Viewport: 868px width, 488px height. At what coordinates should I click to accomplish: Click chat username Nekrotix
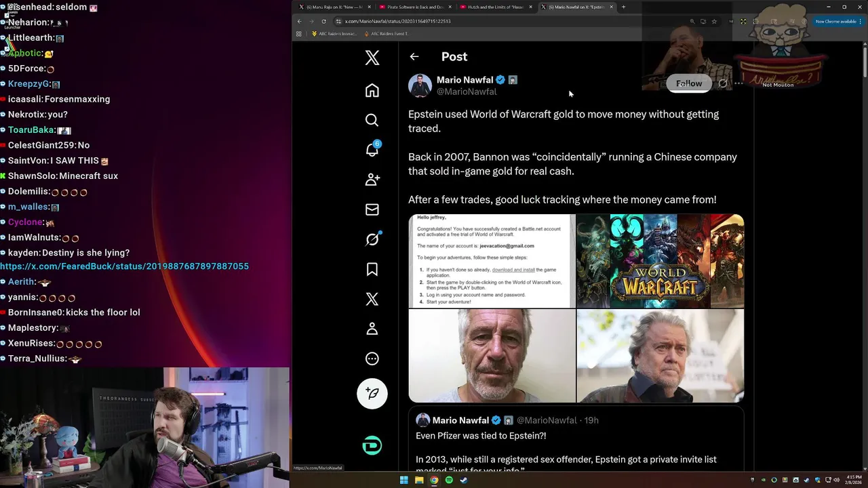pyautogui.click(x=26, y=115)
